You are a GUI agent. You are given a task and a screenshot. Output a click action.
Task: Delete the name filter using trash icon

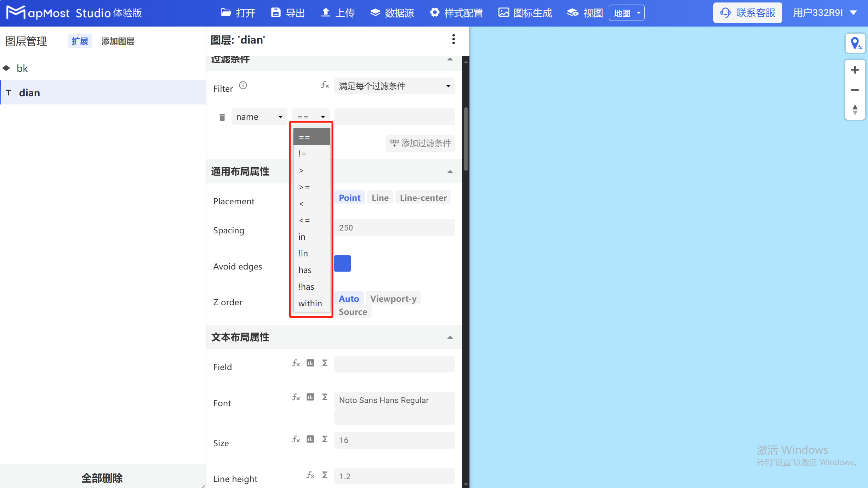[x=222, y=117]
